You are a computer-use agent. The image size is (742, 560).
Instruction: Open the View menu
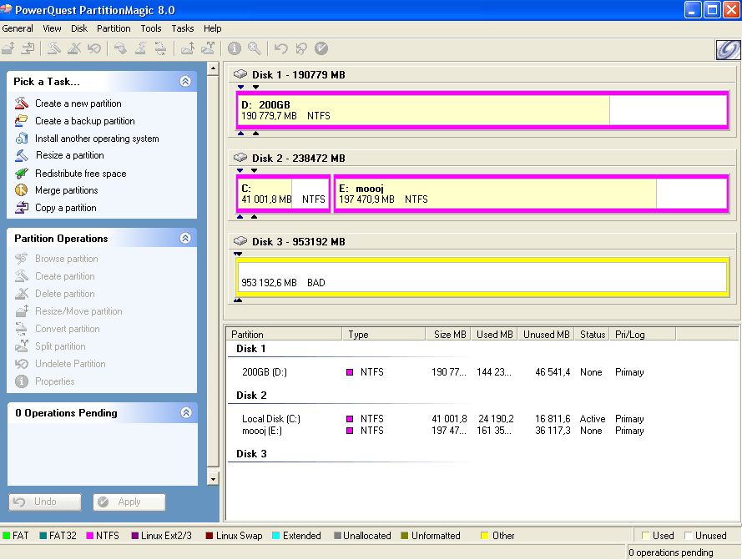pos(52,28)
